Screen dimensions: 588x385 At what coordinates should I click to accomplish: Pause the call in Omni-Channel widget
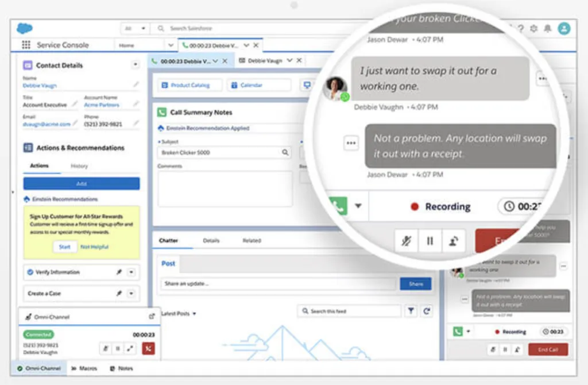(118, 349)
